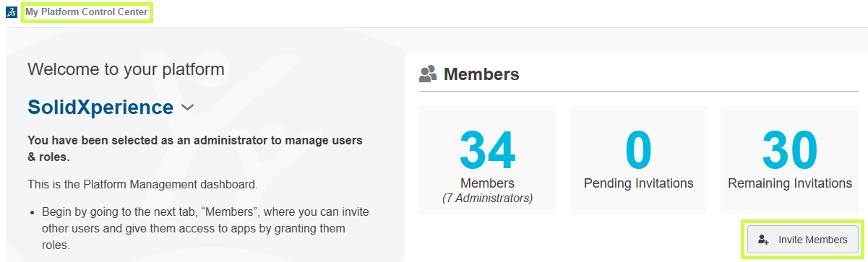
Task: Click the My Platform Control Center title
Action: (87, 12)
